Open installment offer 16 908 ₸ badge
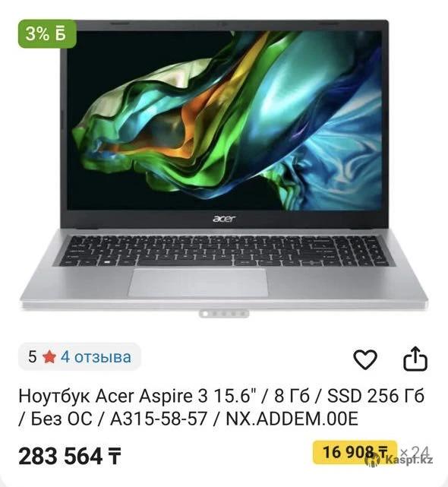448x487 pixels. pos(355,452)
